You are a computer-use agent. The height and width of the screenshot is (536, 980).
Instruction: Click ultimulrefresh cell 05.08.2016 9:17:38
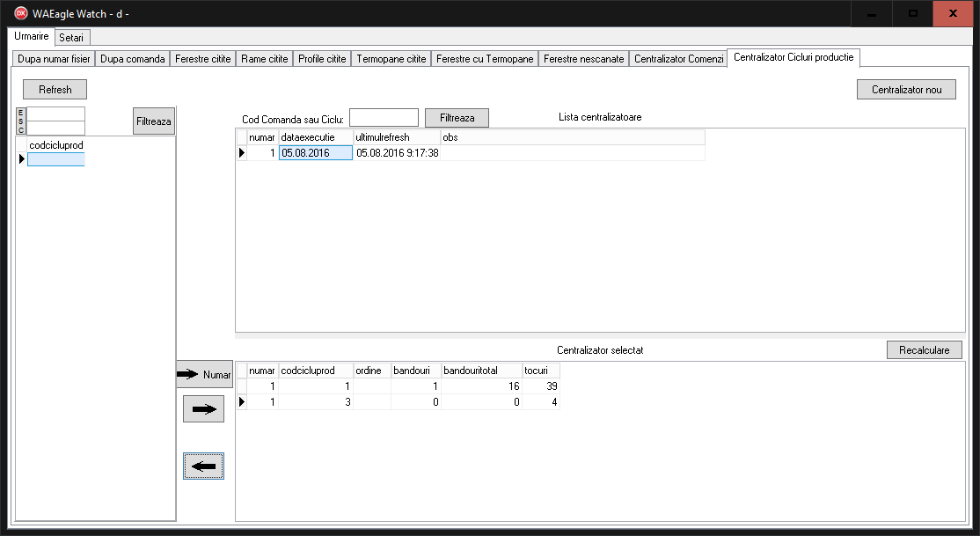coord(397,152)
